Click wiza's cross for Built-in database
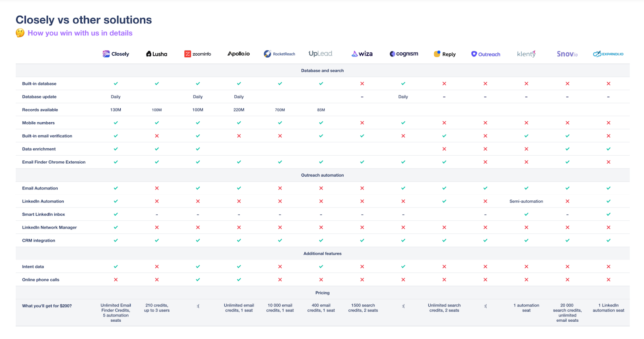 click(362, 83)
